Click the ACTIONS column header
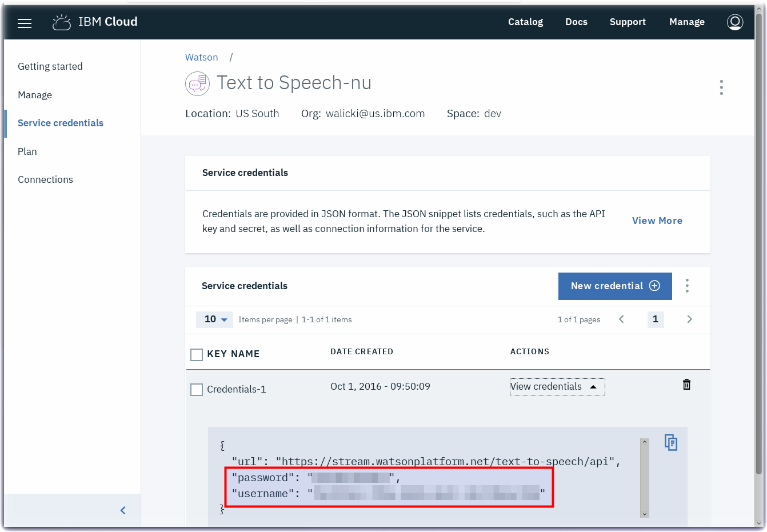Screen dimensions: 767x532 [x=530, y=351]
